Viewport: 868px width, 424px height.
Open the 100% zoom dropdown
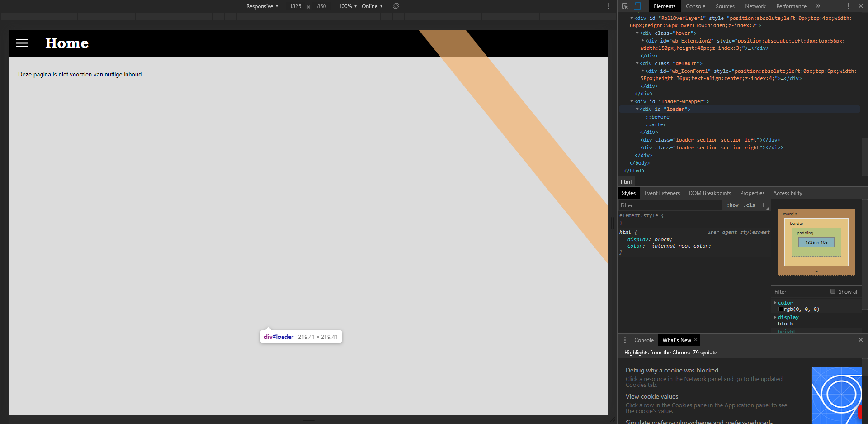(x=348, y=6)
